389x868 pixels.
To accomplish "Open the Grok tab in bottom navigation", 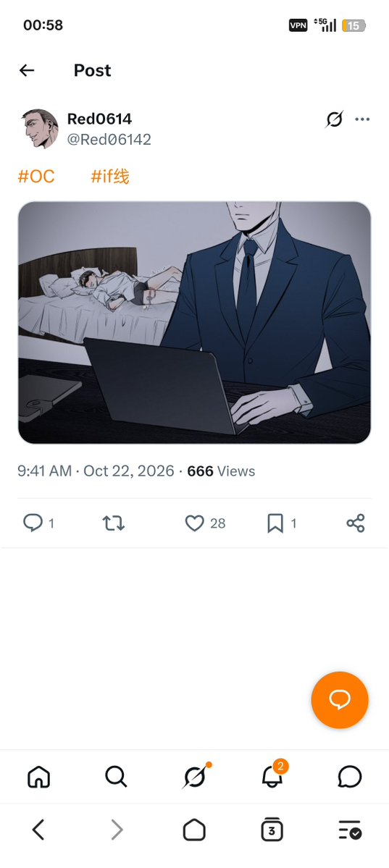I will pos(195,777).
